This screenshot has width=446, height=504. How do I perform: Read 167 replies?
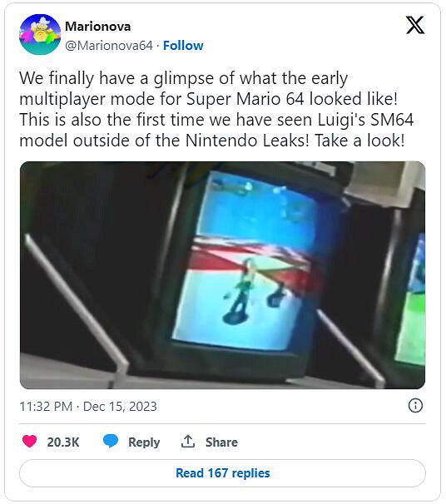pos(222,473)
